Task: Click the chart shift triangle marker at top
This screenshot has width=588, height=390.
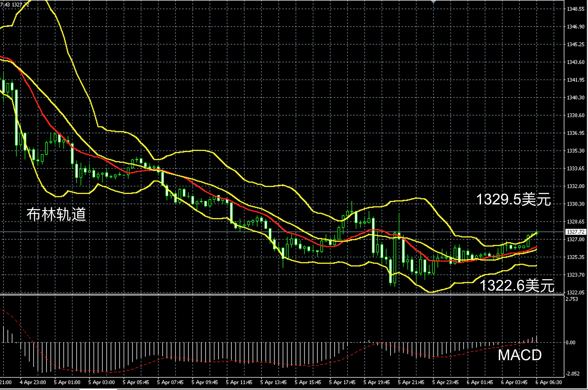Action: click(x=433, y=2)
